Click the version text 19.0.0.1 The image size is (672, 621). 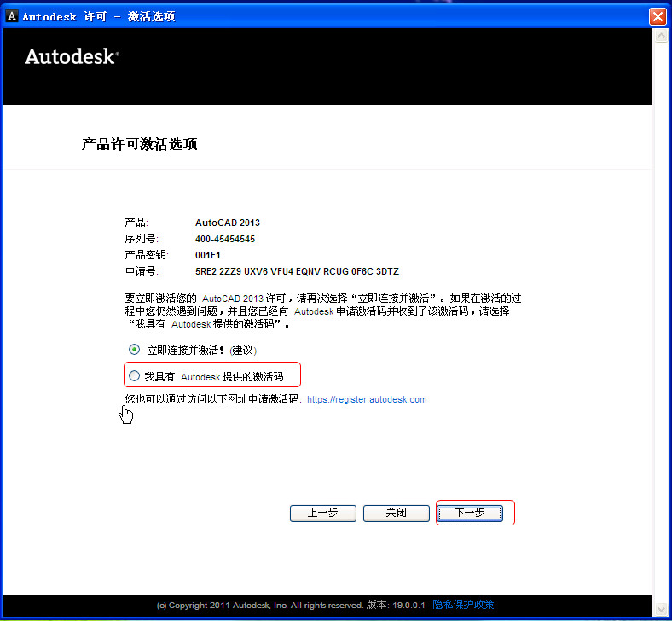click(x=408, y=605)
